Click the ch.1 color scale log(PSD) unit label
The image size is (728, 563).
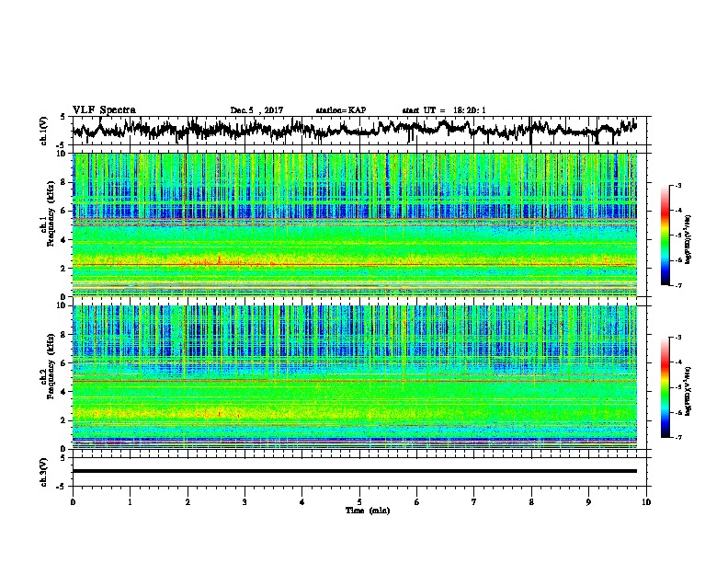(688, 240)
